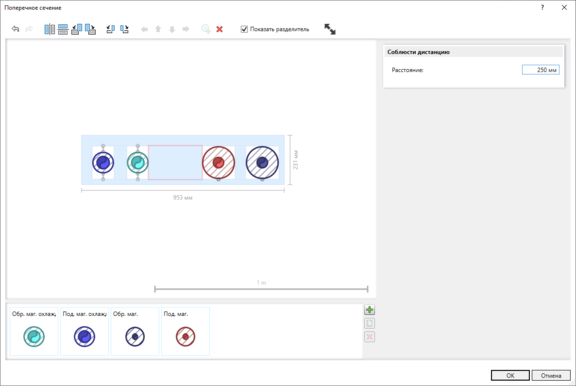This screenshot has width=576, height=386.
Task: Select the teal pipe in cross-section
Action: pos(138,162)
